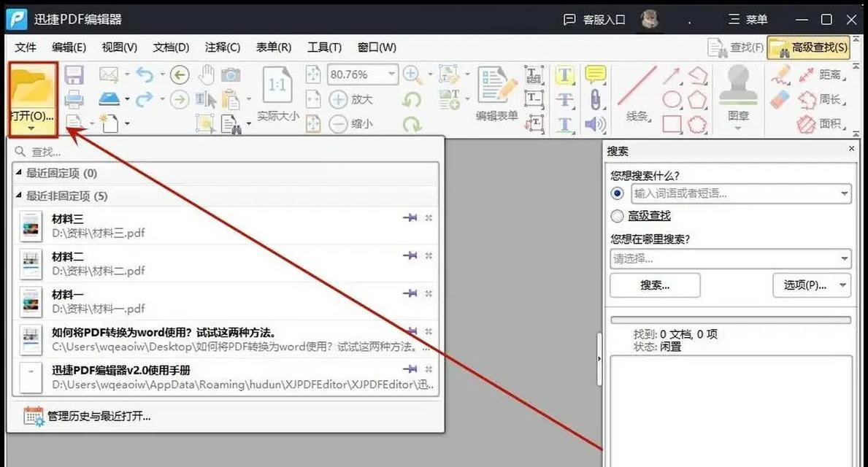868x467 pixels.
Task: Open the 80.76% zoom level dropdown
Action: [392, 74]
